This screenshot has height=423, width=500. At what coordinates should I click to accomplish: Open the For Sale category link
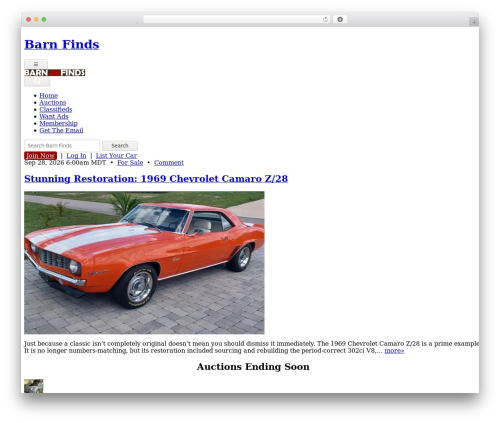(130, 163)
